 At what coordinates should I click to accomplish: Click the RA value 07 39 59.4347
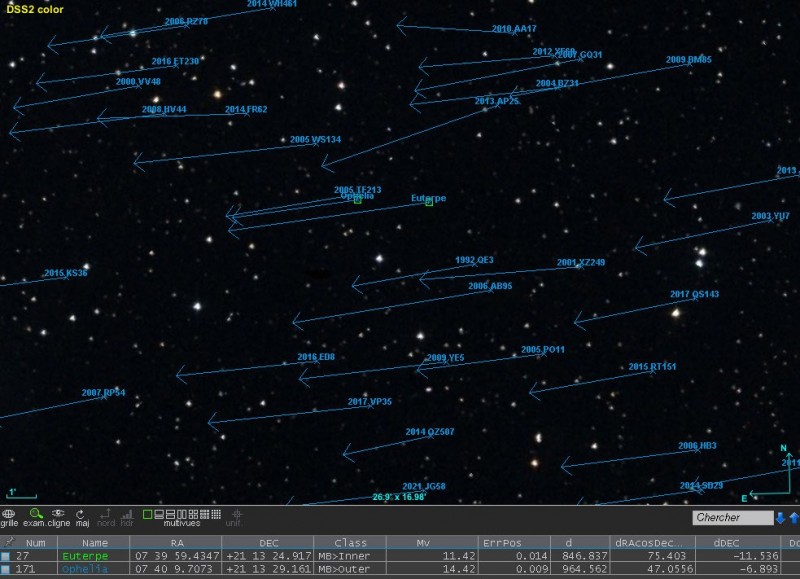[177, 556]
